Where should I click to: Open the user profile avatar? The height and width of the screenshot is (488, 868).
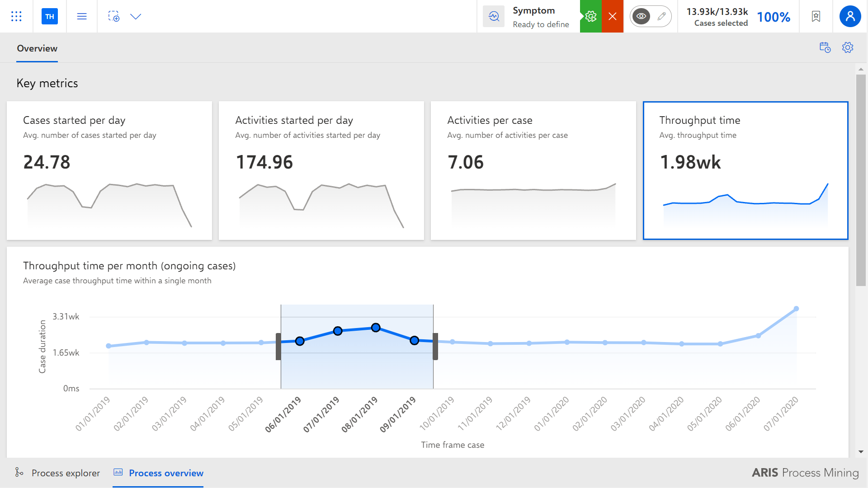pos(850,16)
